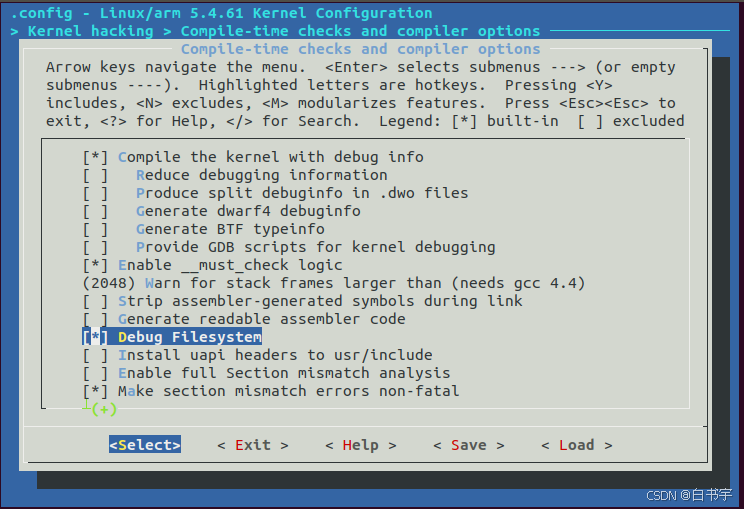
Task: Enable full Section mismatch analysis checkbox
Action: pyautogui.click(x=95, y=373)
